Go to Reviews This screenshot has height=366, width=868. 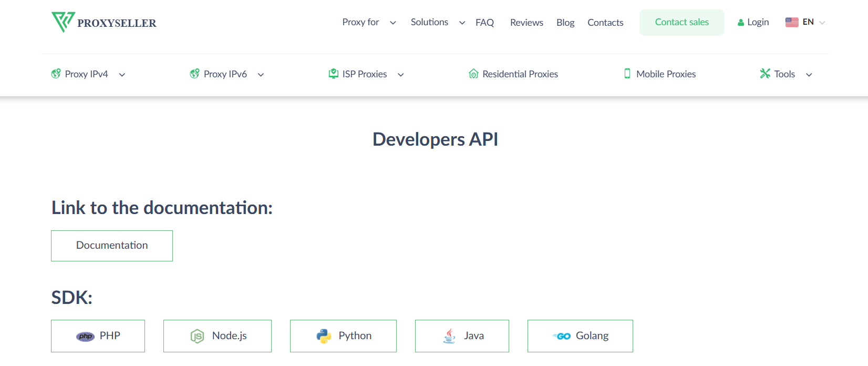(526, 23)
